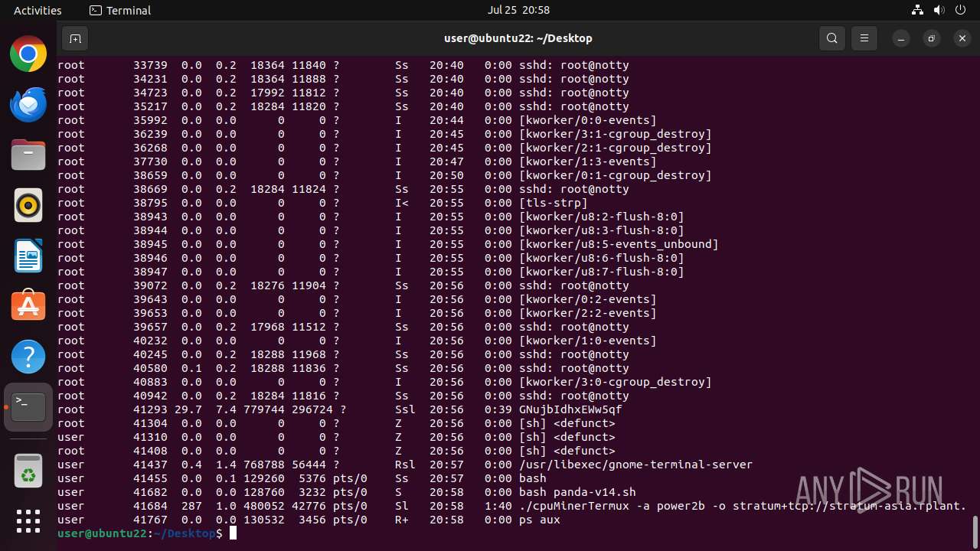This screenshot has height=551, width=980.
Task: Click the [kworker/u8:2-flush-8:0] entry
Action: pyautogui.click(x=602, y=217)
